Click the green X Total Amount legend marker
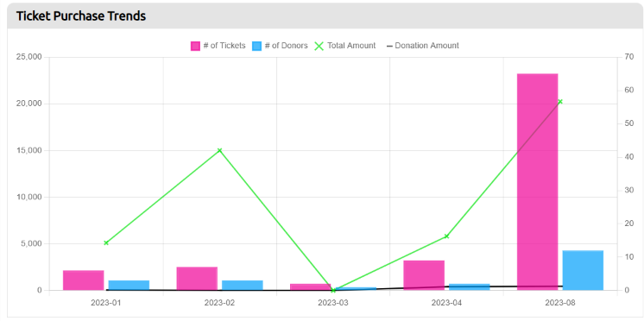The image size is (644, 321). click(x=319, y=46)
